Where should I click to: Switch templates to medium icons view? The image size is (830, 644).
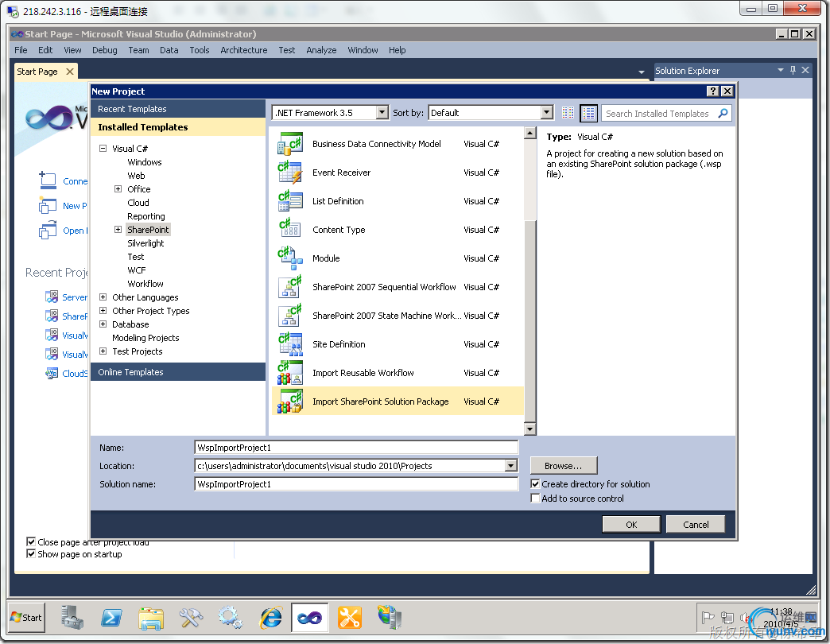coord(588,113)
